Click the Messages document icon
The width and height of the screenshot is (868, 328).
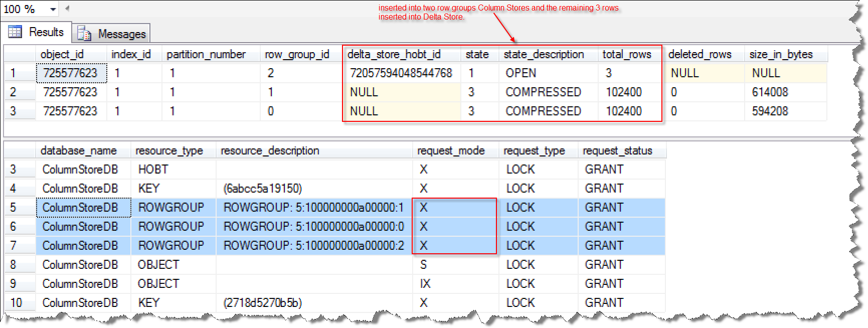(84, 34)
